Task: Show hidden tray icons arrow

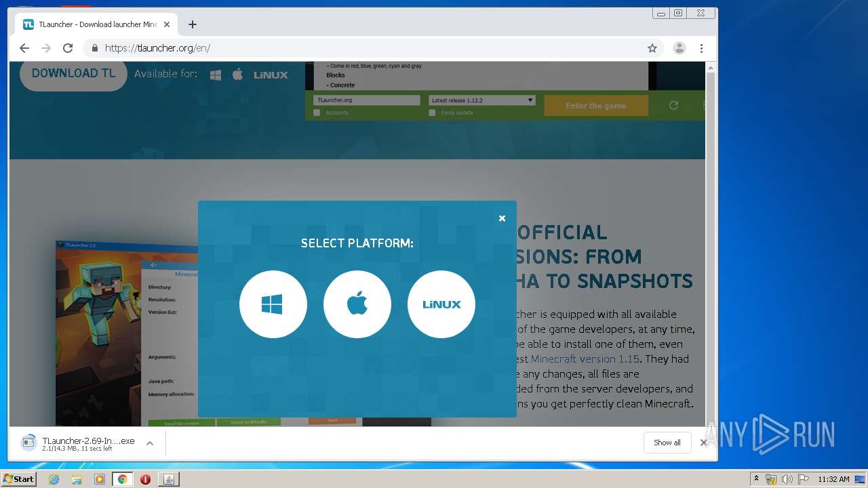Action: [756, 479]
